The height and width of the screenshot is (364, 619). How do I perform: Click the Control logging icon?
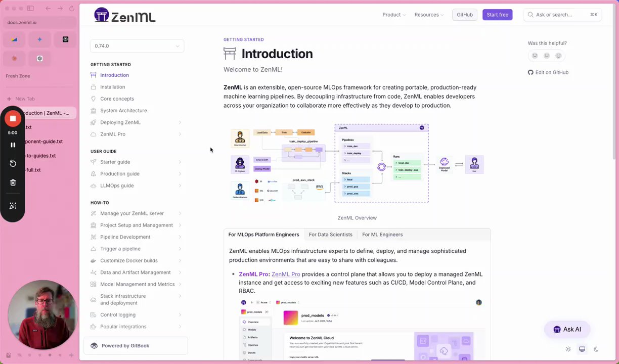click(93, 314)
